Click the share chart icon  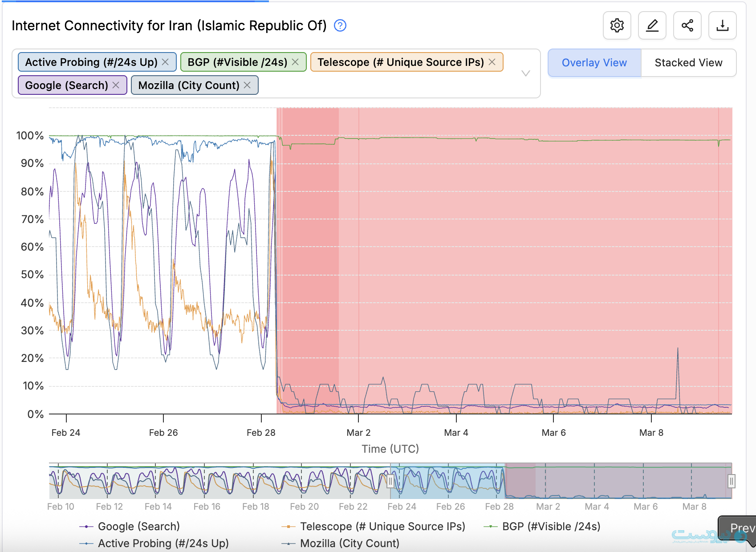[x=687, y=25]
